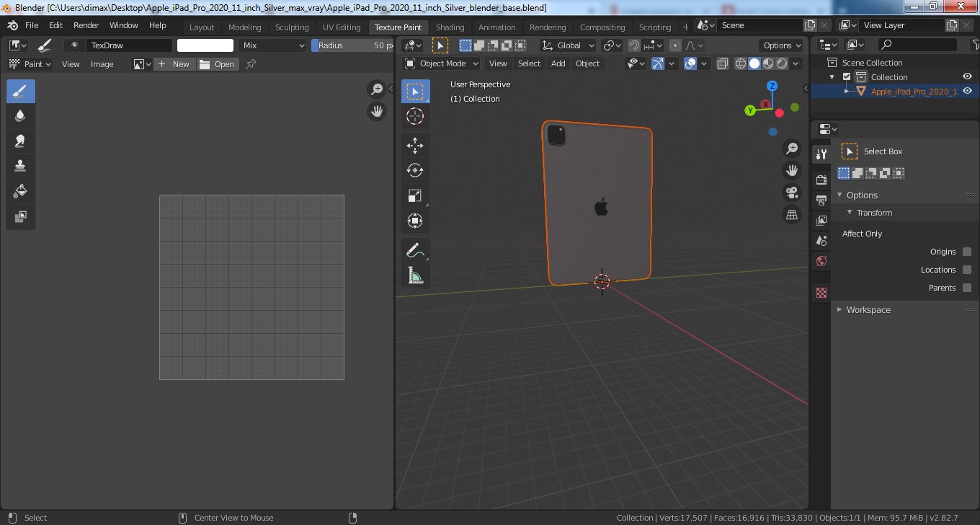
Task: Click the image editor pan hand icon
Action: (x=376, y=111)
